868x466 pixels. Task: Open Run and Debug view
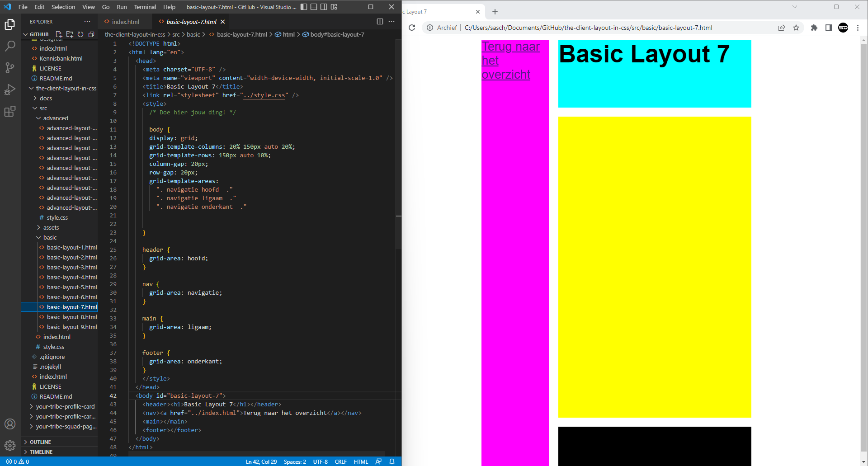(10, 89)
